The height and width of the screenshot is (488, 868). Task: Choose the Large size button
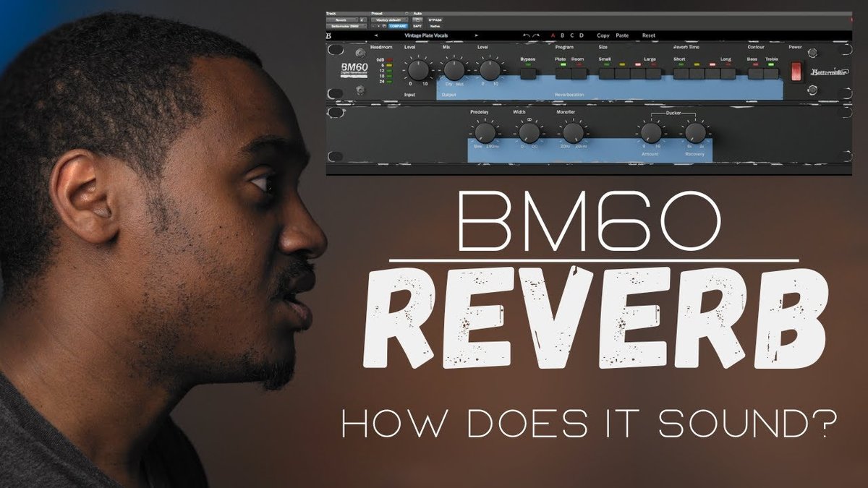(653, 73)
